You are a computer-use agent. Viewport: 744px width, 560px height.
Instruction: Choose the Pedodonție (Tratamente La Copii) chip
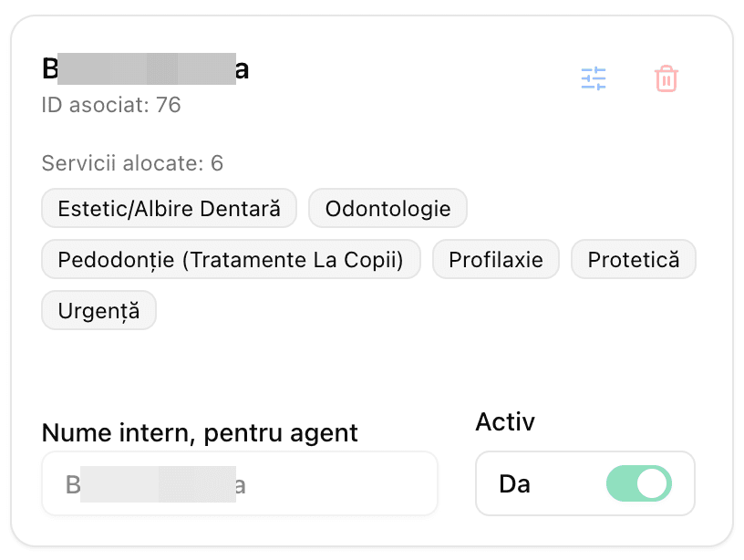(231, 259)
